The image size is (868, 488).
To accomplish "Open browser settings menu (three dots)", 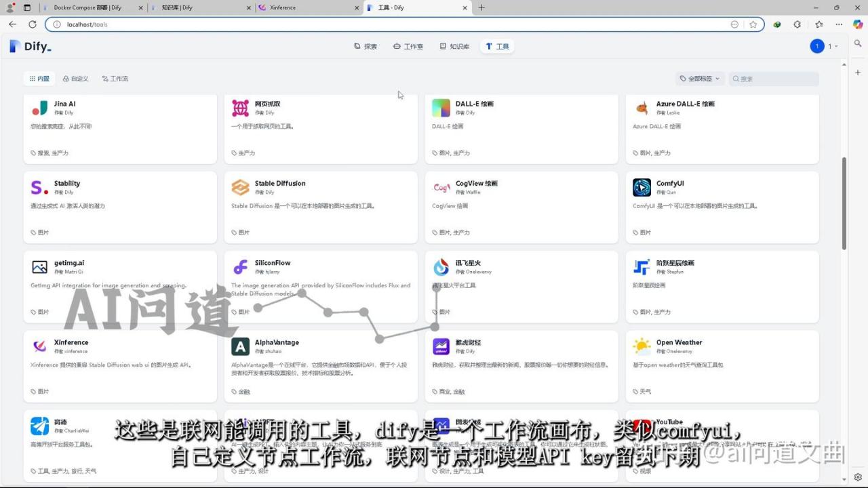I will coord(839,24).
